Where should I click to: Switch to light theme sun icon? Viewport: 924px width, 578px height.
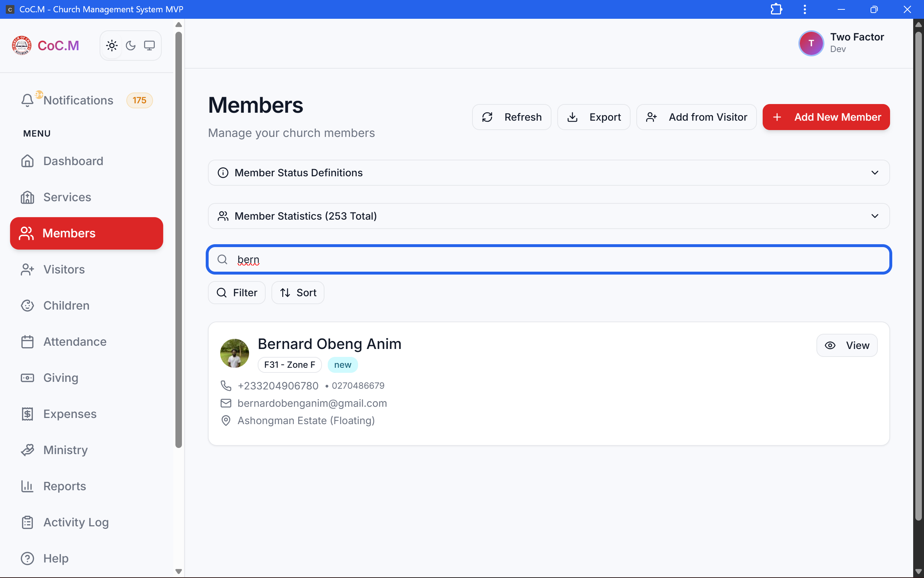[x=112, y=46]
